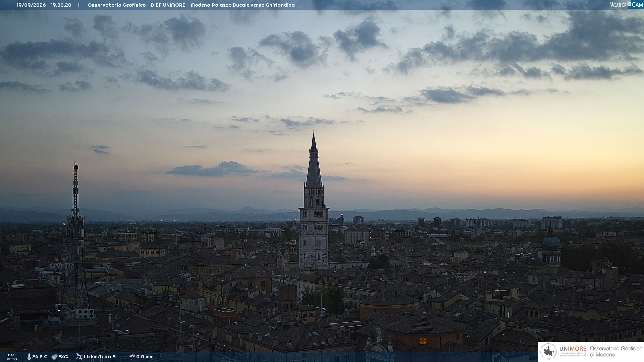Screen dimensions: 644x362
Task: Click the wind vane icon
Action: 79,357
